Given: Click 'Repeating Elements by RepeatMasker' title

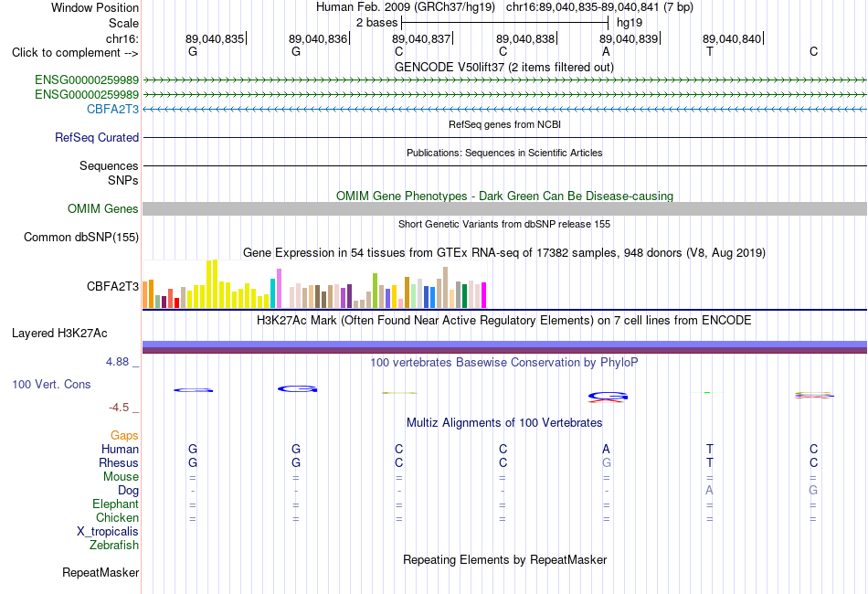Looking at the screenshot, I should coord(504,559).
